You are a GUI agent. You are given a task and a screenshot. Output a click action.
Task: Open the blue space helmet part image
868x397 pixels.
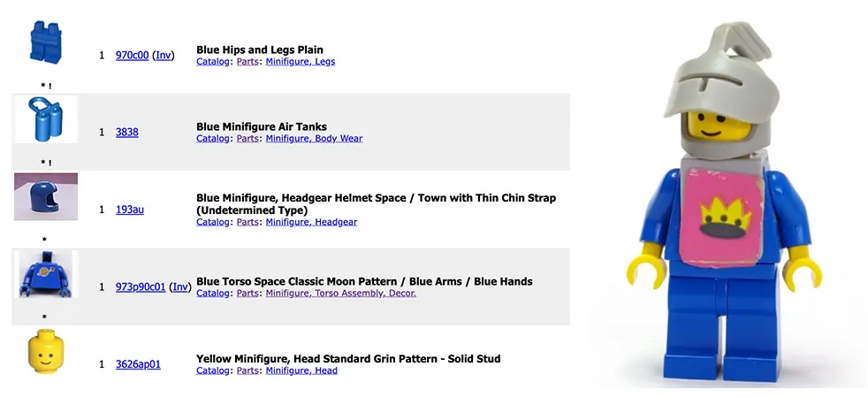pyautogui.click(x=46, y=196)
